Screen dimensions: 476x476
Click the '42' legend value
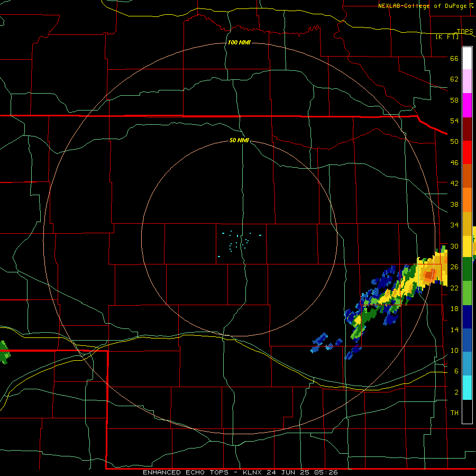pyautogui.click(x=454, y=184)
